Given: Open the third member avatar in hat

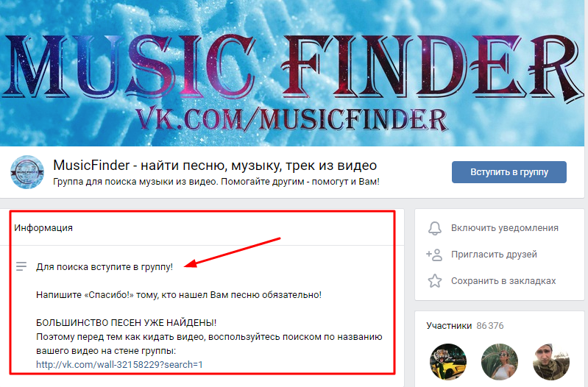Looking at the screenshot, I should click(551, 362).
